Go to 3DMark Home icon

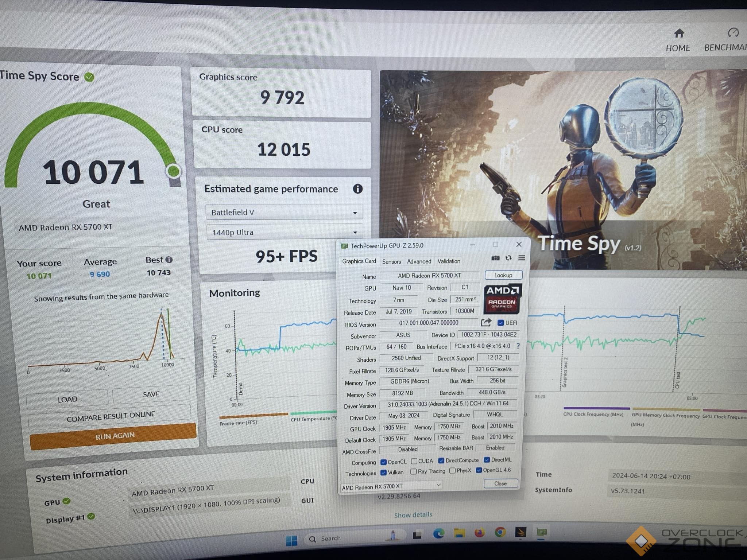tap(678, 34)
